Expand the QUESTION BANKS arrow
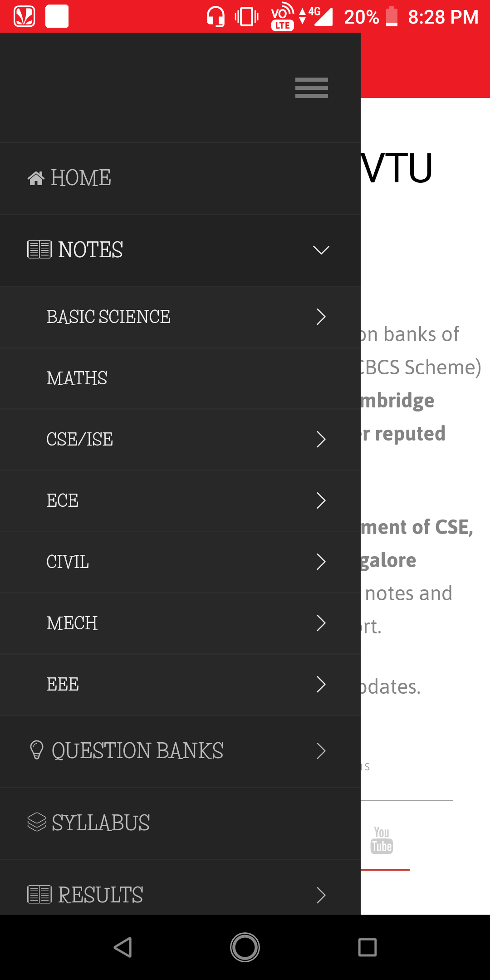Viewport: 490px width, 980px height. coord(321,751)
